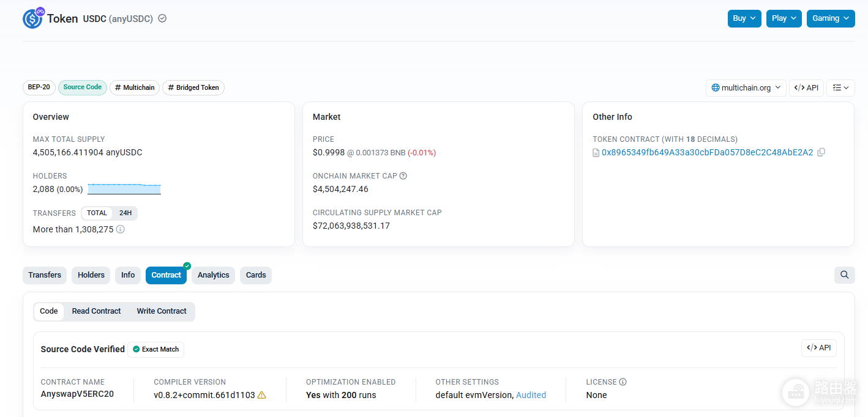This screenshot has width=868, height=417.
Task: Click the Bridged Token hashtag label
Action: click(x=193, y=87)
